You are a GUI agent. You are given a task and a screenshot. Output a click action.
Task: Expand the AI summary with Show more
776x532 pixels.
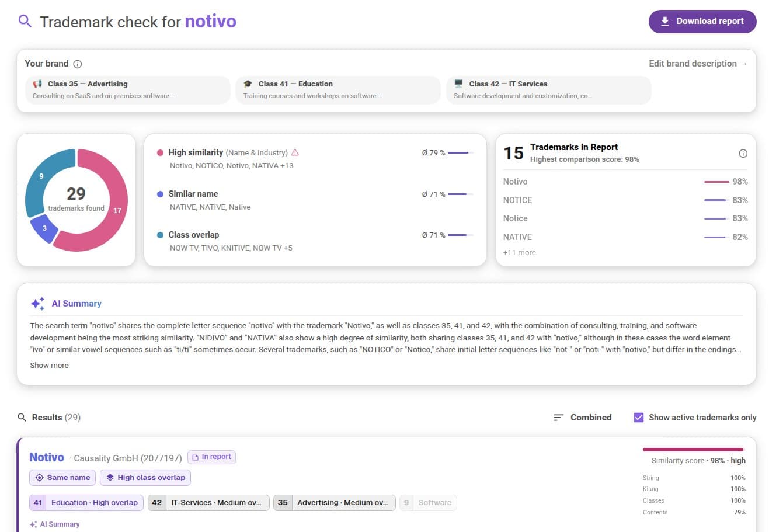pos(49,366)
